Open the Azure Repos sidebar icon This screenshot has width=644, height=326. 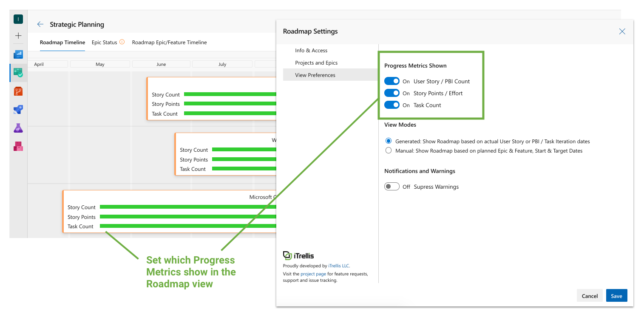(18, 91)
